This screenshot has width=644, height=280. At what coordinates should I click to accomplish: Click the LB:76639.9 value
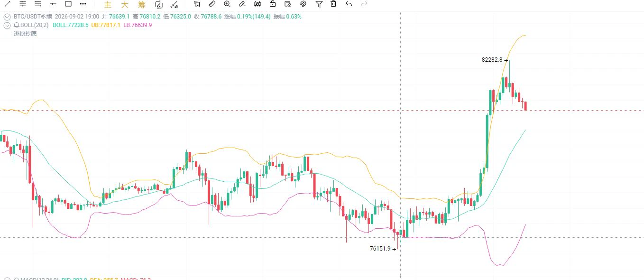[x=138, y=25]
